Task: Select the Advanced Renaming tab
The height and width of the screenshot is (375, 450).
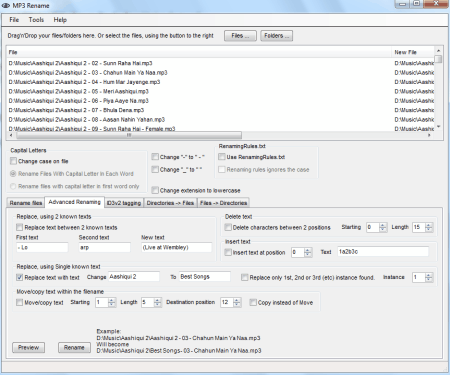Action: tap(74, 202)
